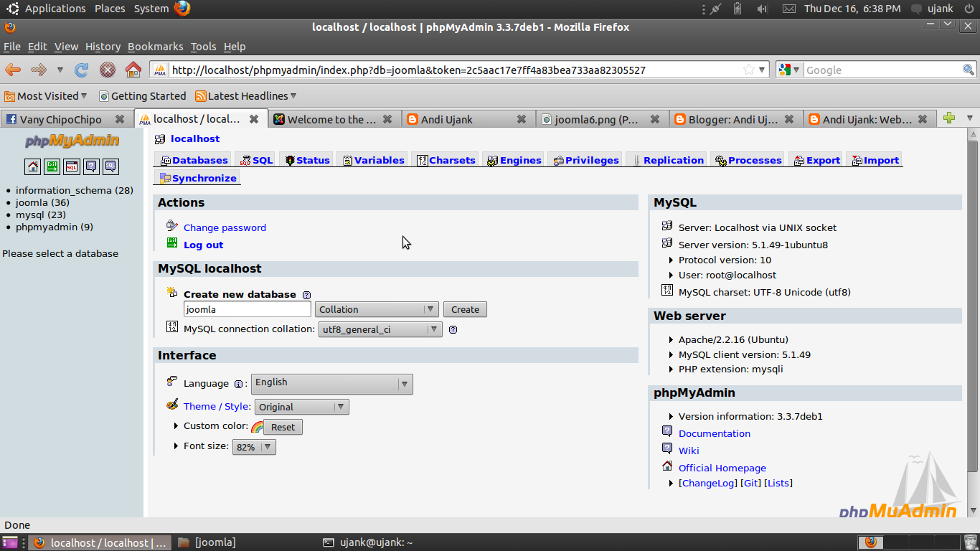Expand the Latest Headlines bookmark folder

[x=245, y=96]
